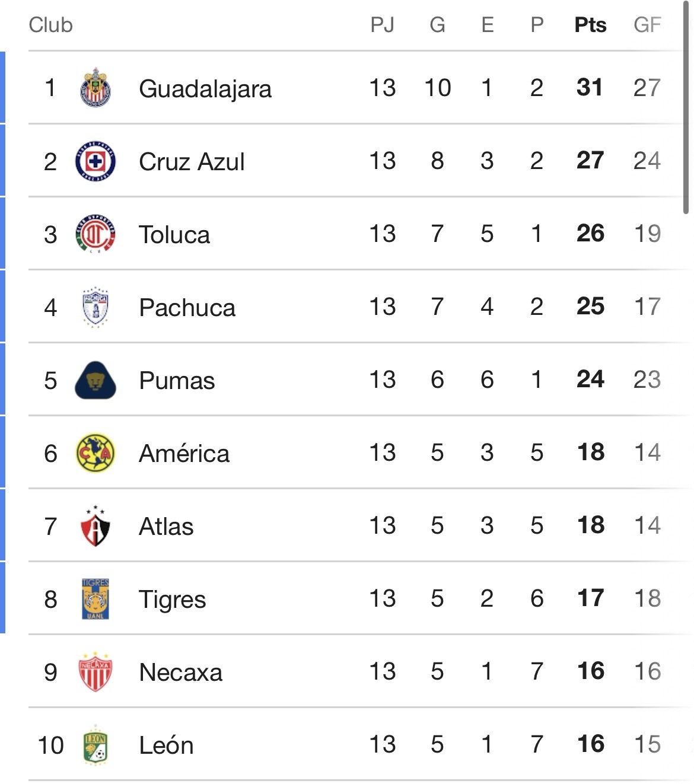Click the PJ column header
This screenshot has height=784, width=694.
click(x=382, y=25)
